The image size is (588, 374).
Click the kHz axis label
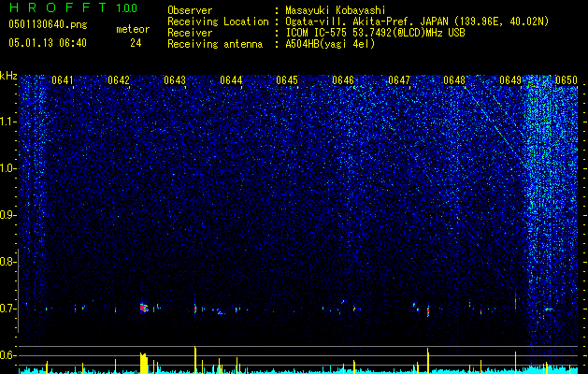click(8, 76)
